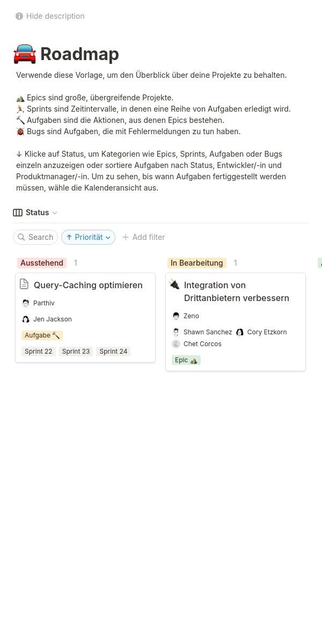Click the plus icon next to Add filter
The image size is (322, 644).
pyautogui.click(x=126, y=237)
